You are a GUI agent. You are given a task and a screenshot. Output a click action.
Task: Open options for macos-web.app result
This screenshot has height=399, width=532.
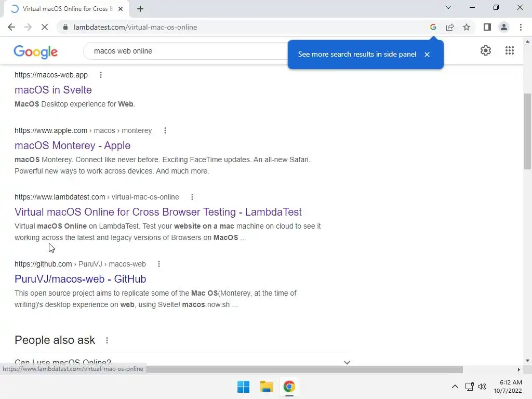(x=100, y=75)
